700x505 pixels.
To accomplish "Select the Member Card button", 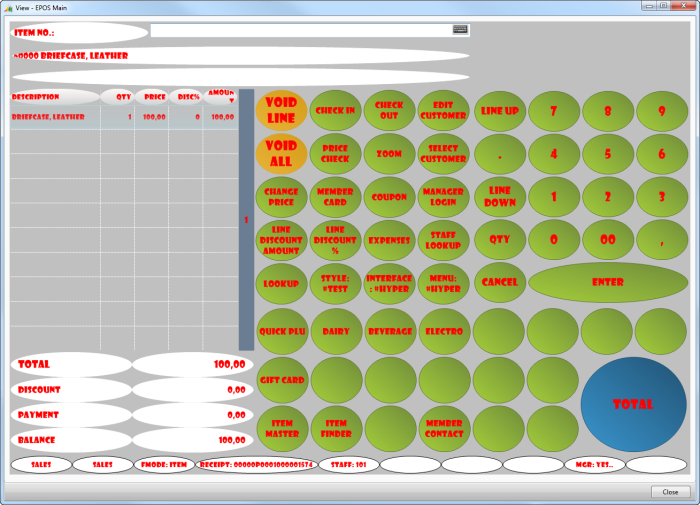I will point(335,197).
